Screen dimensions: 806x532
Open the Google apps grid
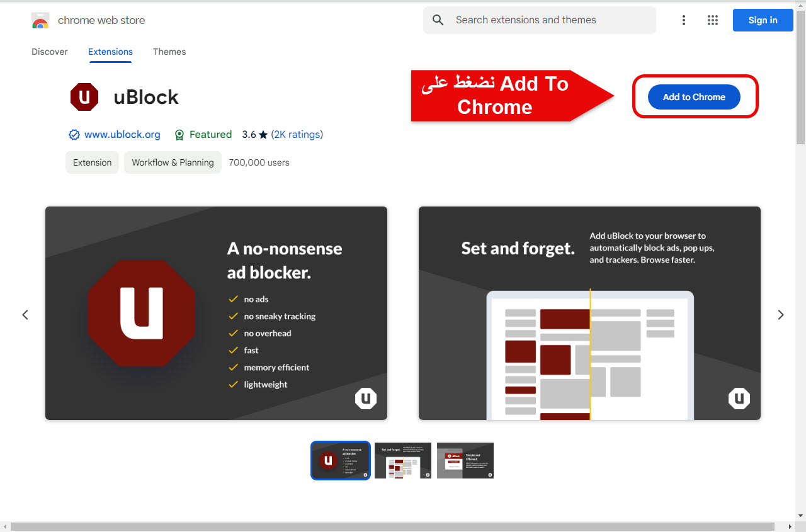pyautogui.click(x=713, y=20)
